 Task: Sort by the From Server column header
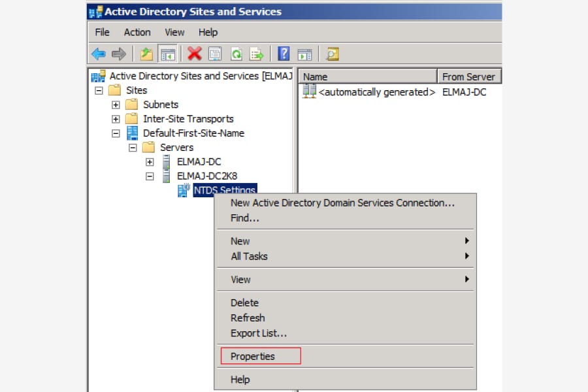coord(468,76)
